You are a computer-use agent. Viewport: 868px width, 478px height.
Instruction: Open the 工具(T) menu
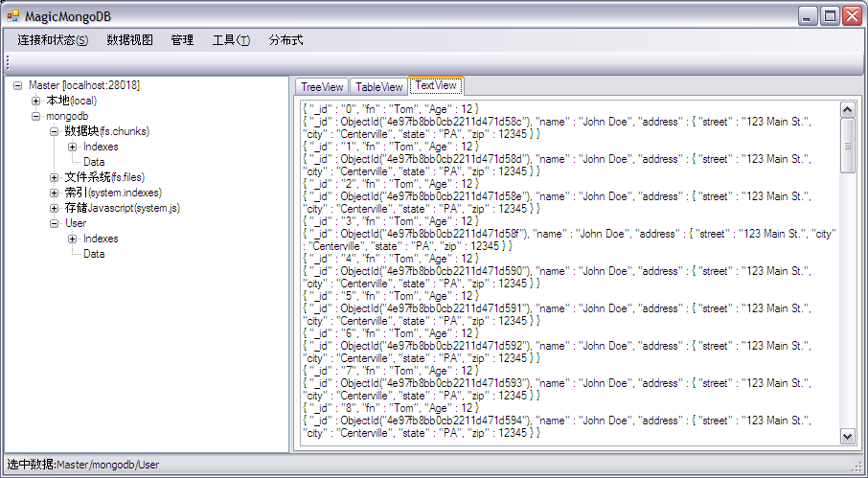pos(231,40)
